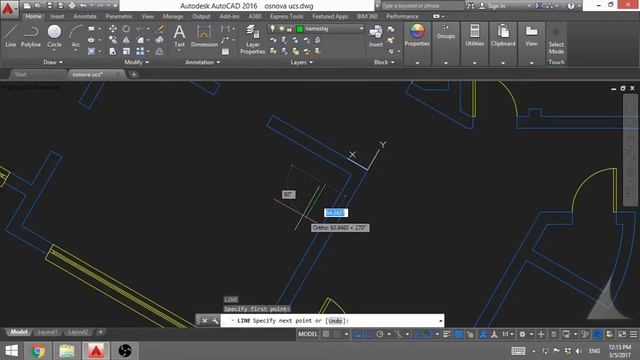Toggle Polar tracking in status bar
The width and height of the screenshot is (640, 360).
coord(380,334)
